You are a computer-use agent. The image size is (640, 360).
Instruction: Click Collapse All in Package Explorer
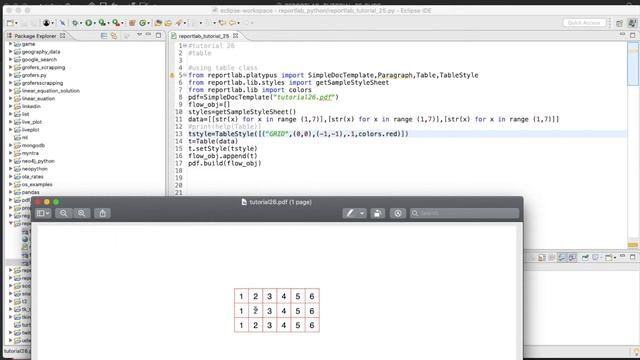click(x=104, y=36)
